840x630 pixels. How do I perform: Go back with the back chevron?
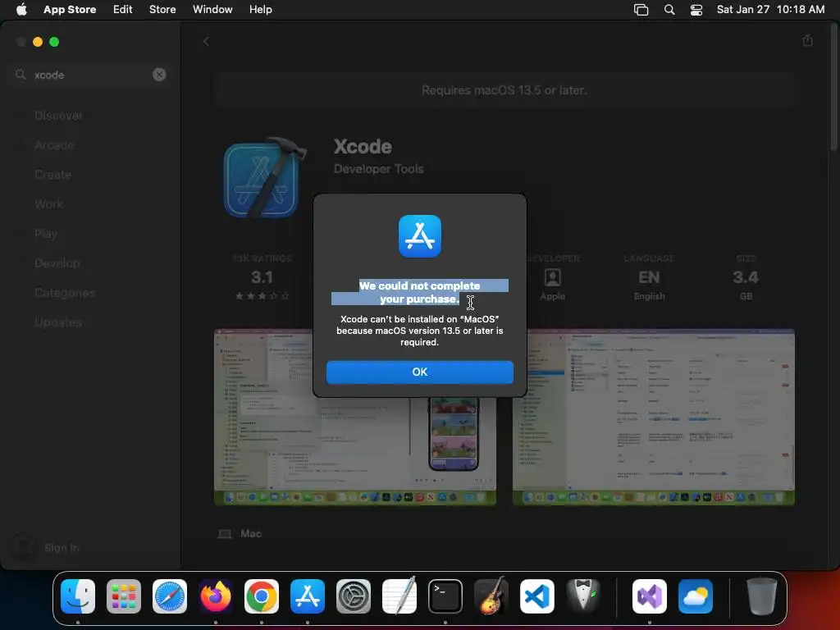point(206,41)
